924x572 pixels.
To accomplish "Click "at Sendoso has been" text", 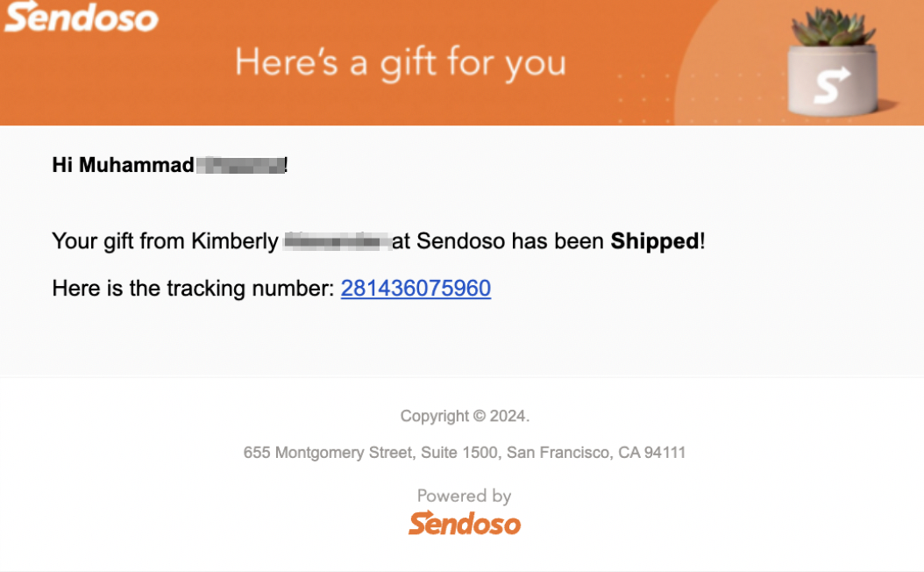I will (498, 241).
